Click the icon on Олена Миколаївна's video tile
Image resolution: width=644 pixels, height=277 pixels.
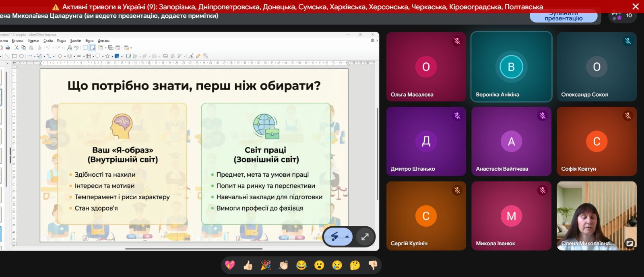point(630,243)
